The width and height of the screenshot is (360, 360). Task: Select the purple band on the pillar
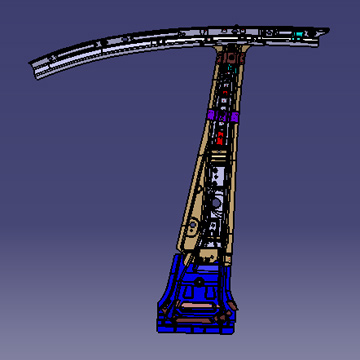click(223, 116)
